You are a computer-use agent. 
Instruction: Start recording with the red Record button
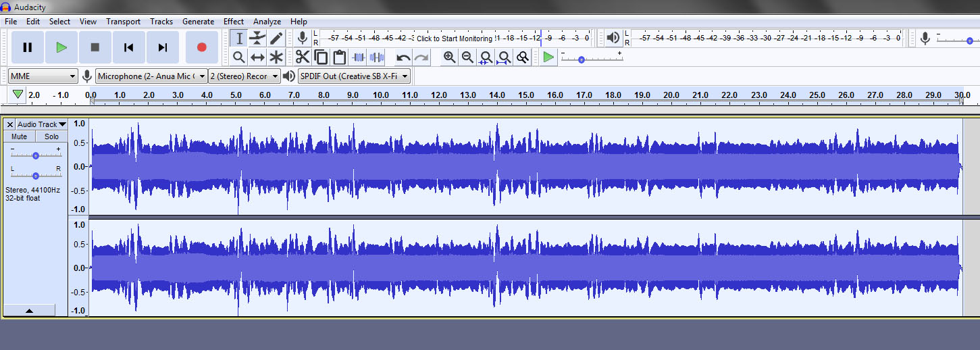click(x=201, y=47)
